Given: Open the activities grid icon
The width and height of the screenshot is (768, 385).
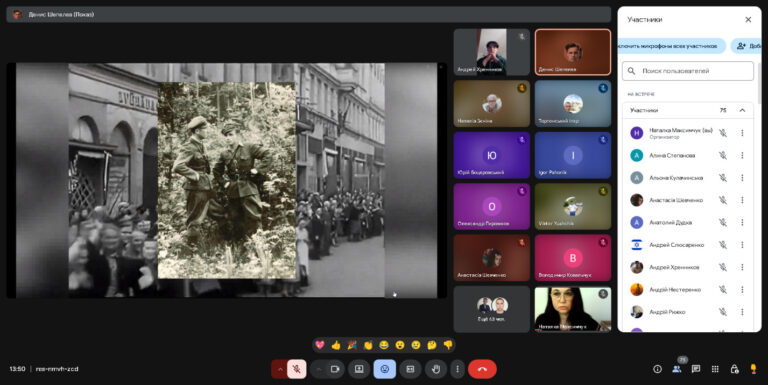Looking at the screenshot, I should coord(715,369).
